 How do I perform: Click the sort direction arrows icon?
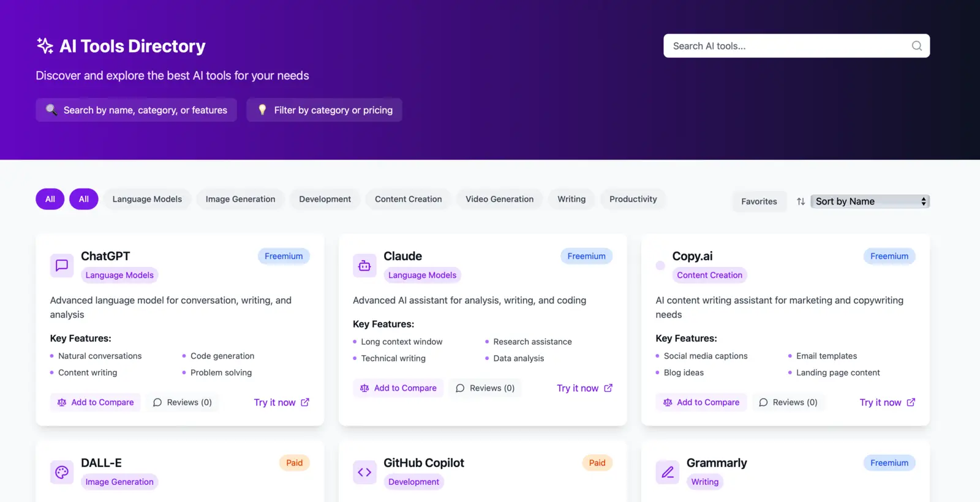click(x=801, y=201)
